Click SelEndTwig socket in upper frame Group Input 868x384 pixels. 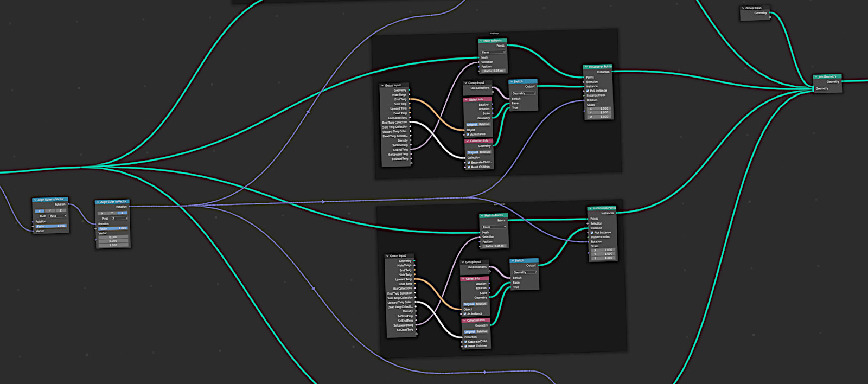point(411,150)
